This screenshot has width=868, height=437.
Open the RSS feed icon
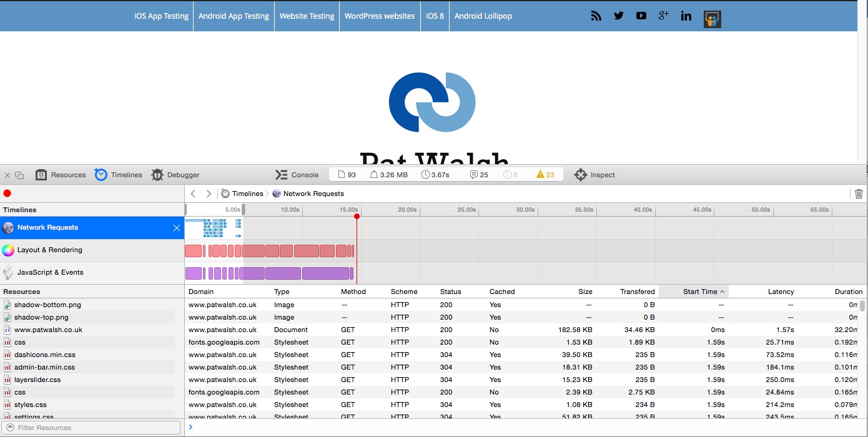[x=596, y=16]
